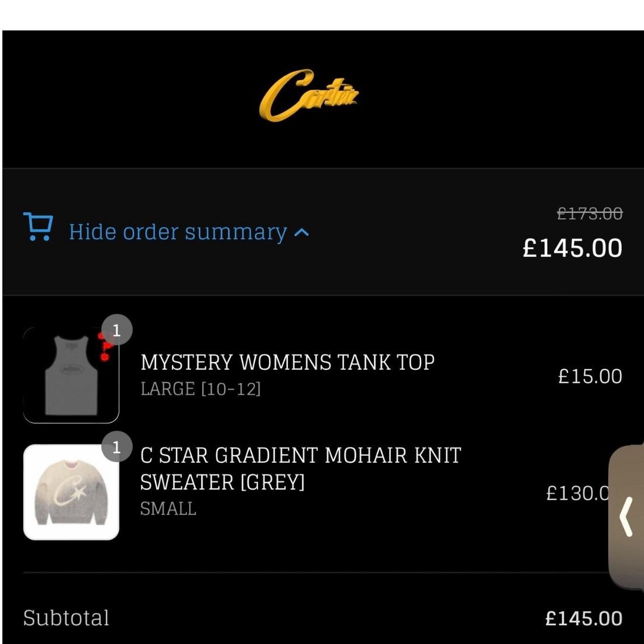Viewport: 644px width, 644px height.
Task: Click the Subtotal label
Action: [x=66, y=618]
